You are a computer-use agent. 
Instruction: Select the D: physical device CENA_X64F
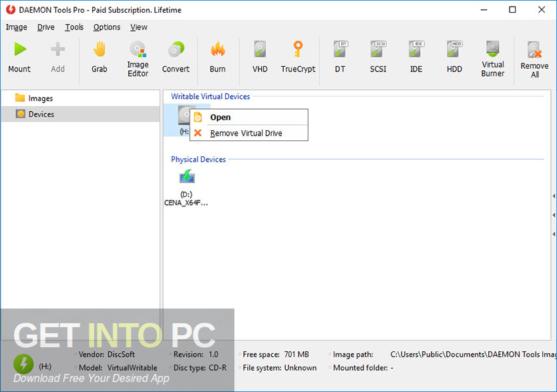click(186, 188)
